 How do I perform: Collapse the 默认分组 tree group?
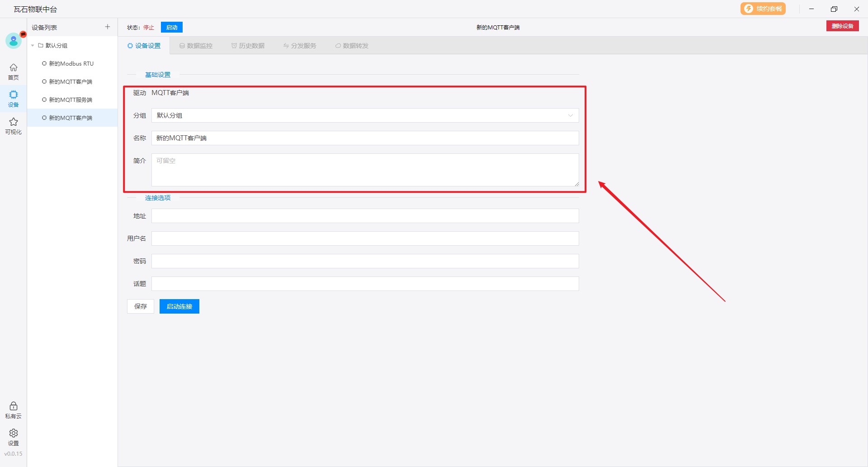click(x=33, y=46)
